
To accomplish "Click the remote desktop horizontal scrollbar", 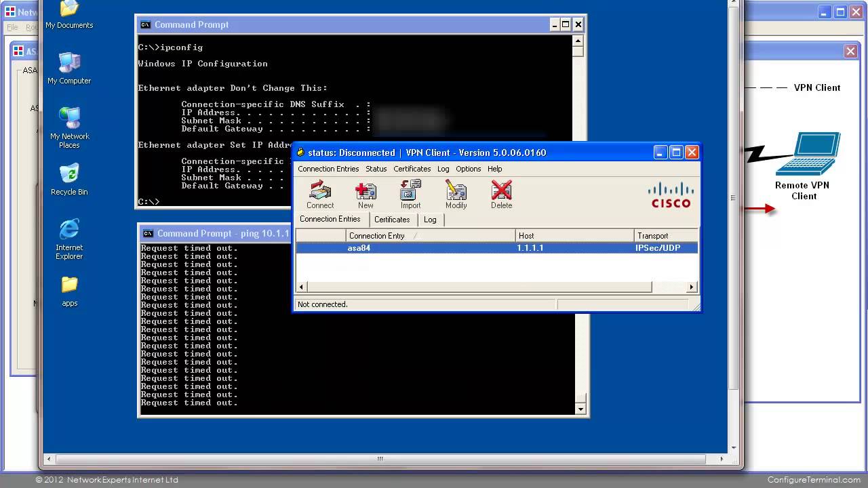I will (380, 458).
